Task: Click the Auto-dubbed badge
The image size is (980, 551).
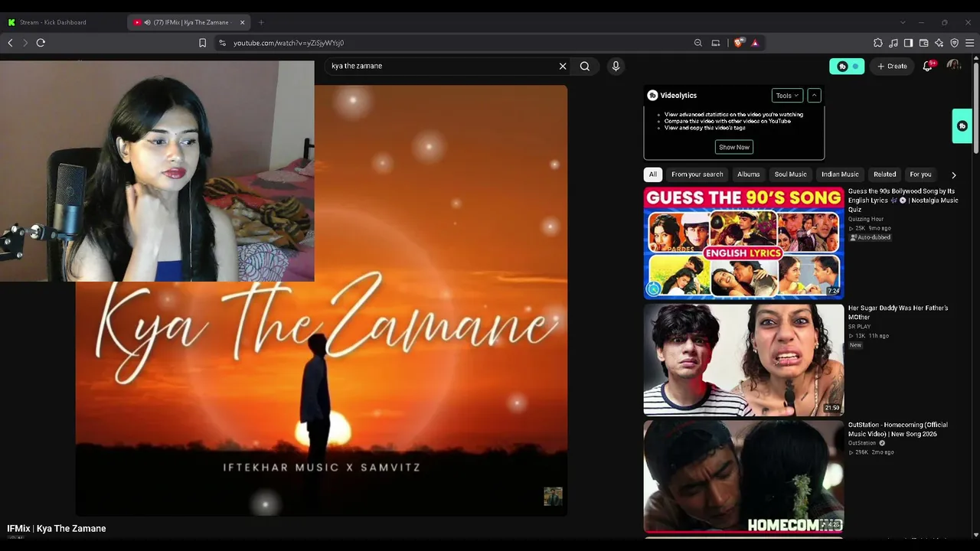Action: point(871,237)
